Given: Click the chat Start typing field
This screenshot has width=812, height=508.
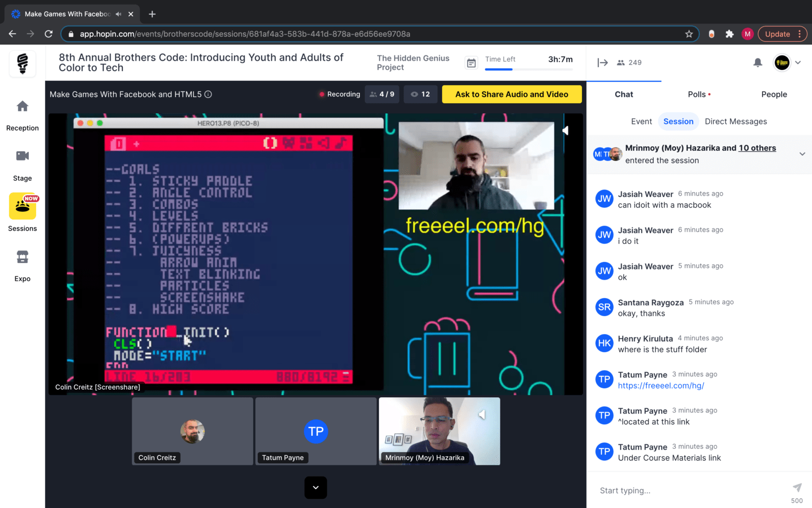Looking at the screenshot, I should (690, 490).
